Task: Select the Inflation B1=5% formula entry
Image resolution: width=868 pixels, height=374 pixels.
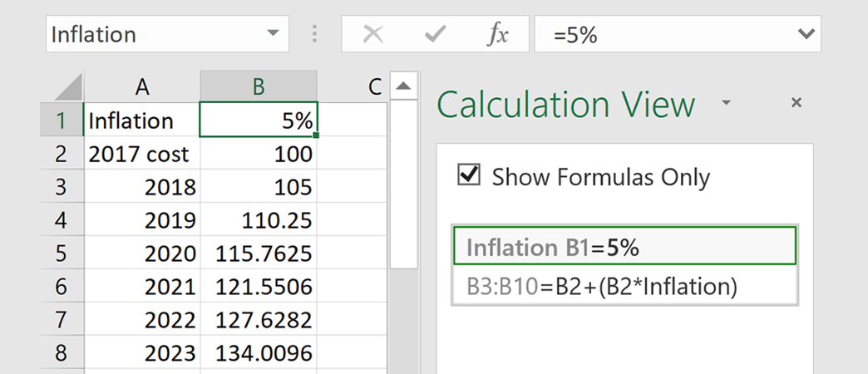Action: [624, 247]
